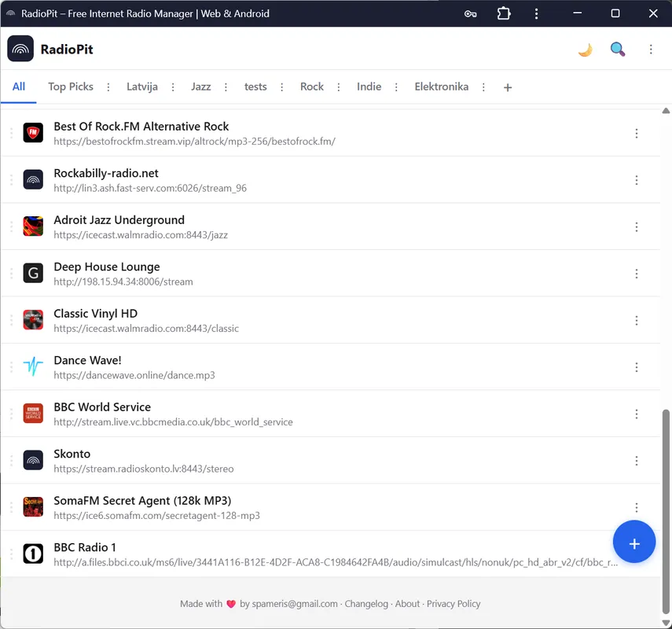Open the Changelog link
Viewport: 672px width, 629px height.
[366, 604]
